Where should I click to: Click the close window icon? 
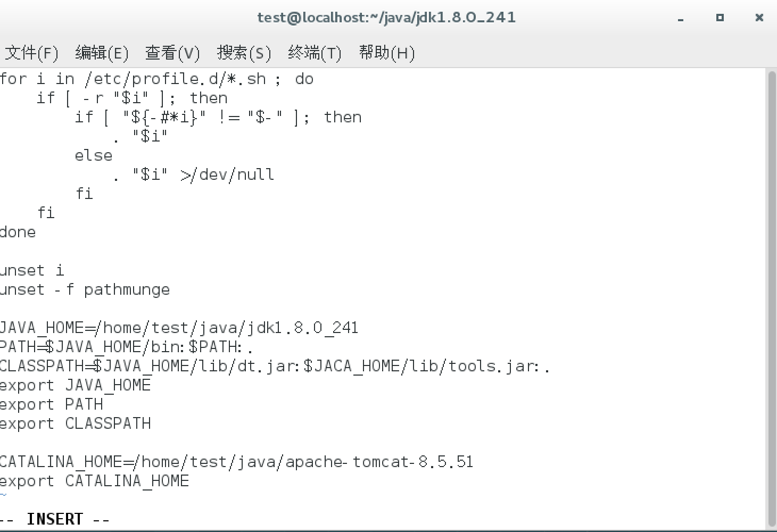pos(759,18)
